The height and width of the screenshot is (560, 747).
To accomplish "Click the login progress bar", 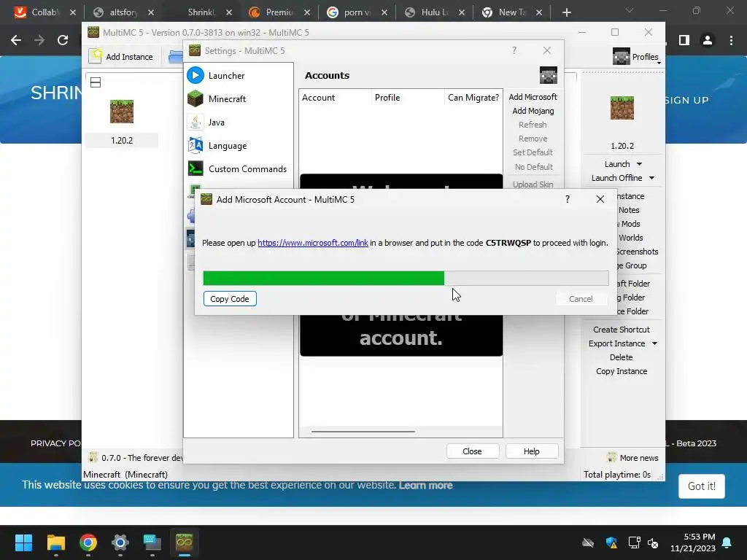I will [x=406, y=278].
